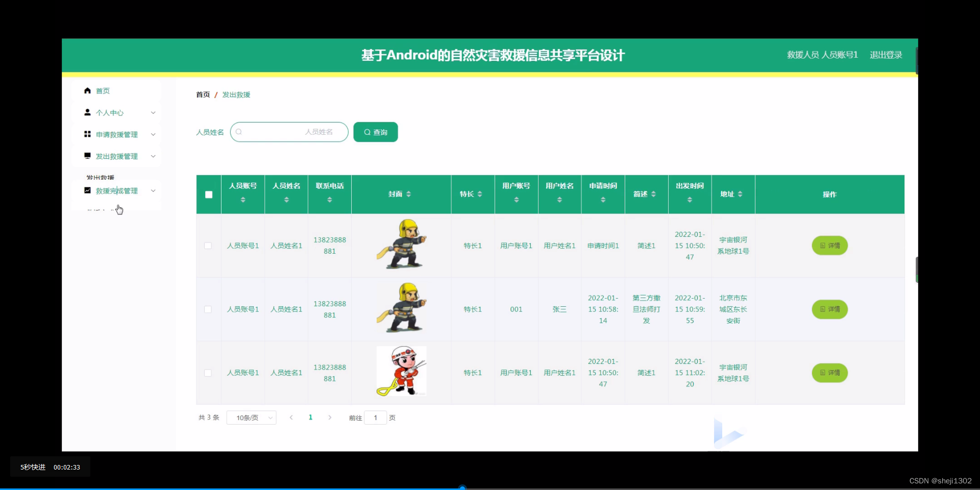This screenshot has width=980, height=490.
Task: Click the 救援完成管理 chart icon
Action: tap(87, 190)
